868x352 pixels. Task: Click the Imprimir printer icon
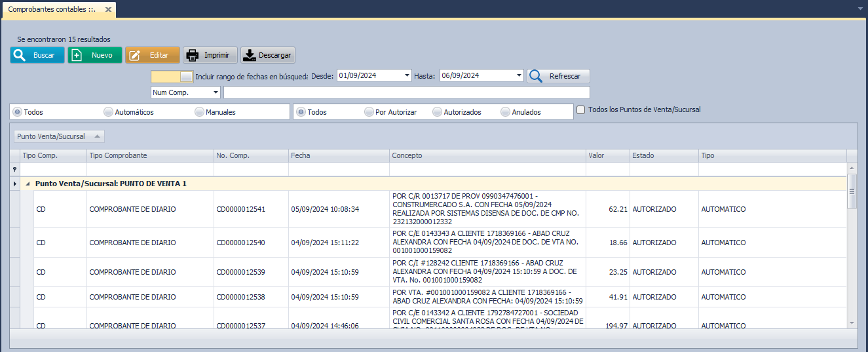coord(193,55)
